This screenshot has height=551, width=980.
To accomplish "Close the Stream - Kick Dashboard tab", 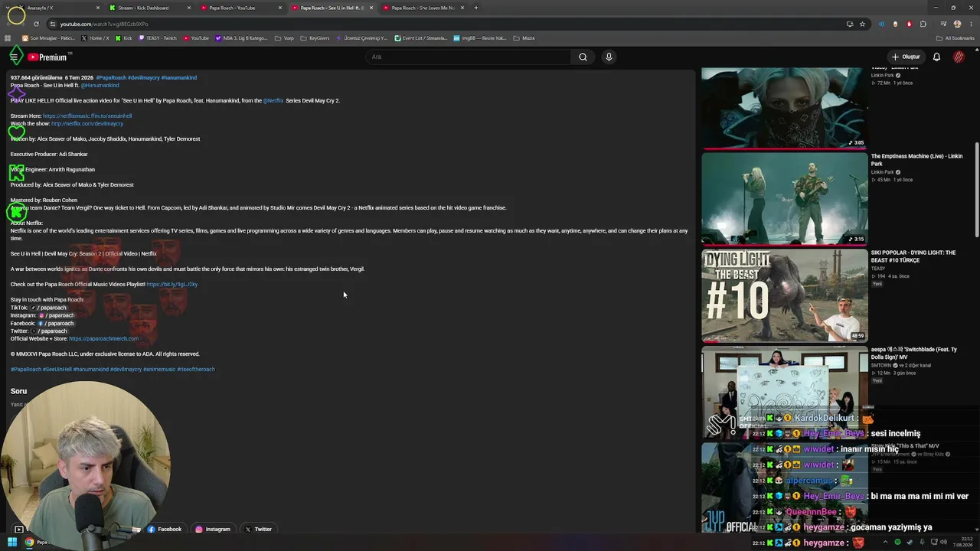I will (189, 8).
